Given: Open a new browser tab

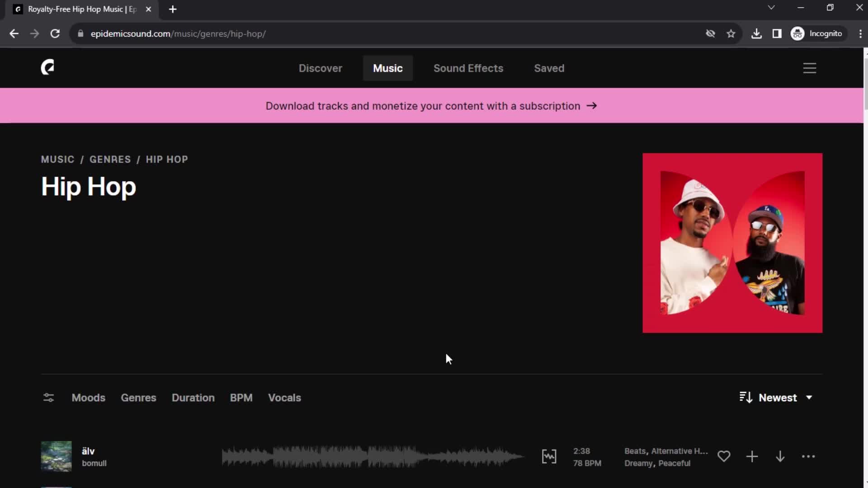Looking at the screenshot, I should [x=172, y=9].
